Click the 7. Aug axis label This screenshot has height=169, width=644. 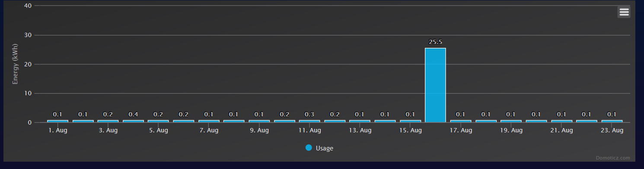209,130
